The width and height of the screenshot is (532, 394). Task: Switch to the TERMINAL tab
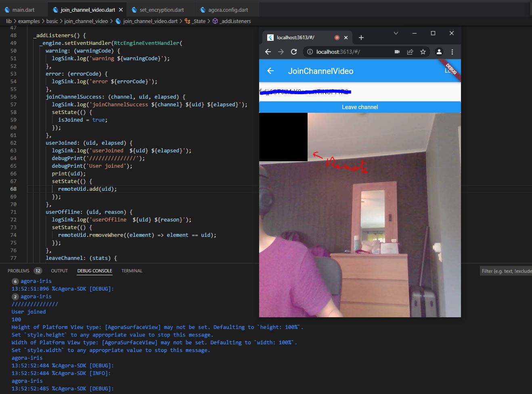click(x=132, y=271)
